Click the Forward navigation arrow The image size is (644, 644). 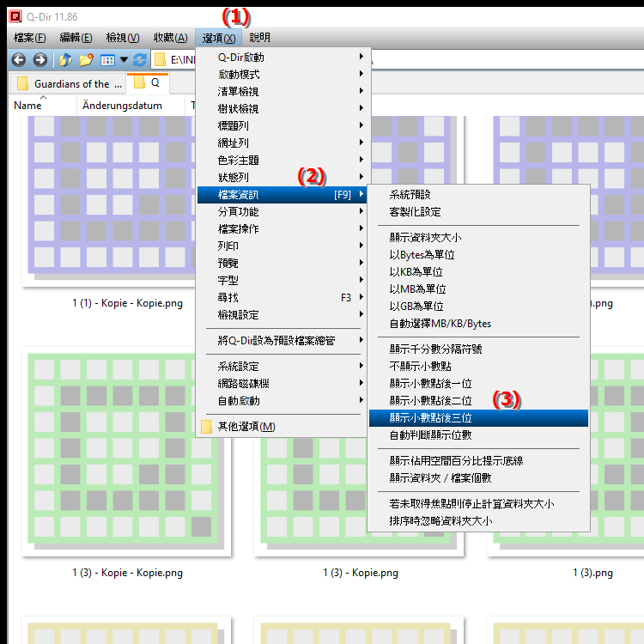pyautogui.click(x=39, y=60)
